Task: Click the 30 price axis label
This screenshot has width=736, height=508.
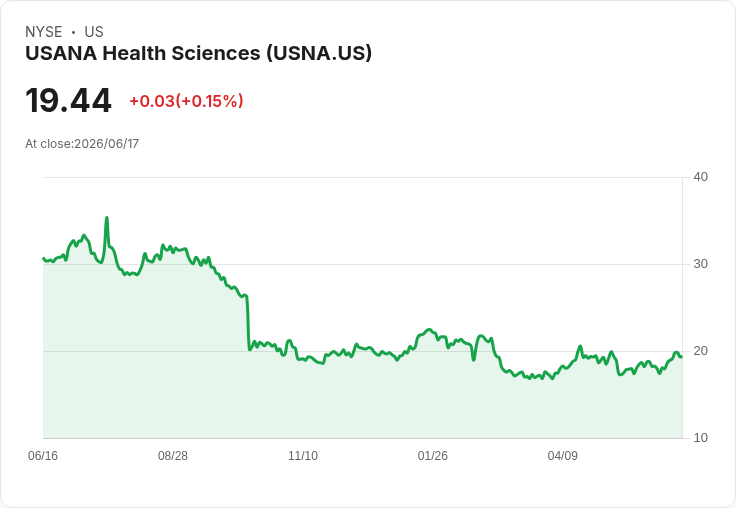Action: pyautogui.click(x=700, y=264)
